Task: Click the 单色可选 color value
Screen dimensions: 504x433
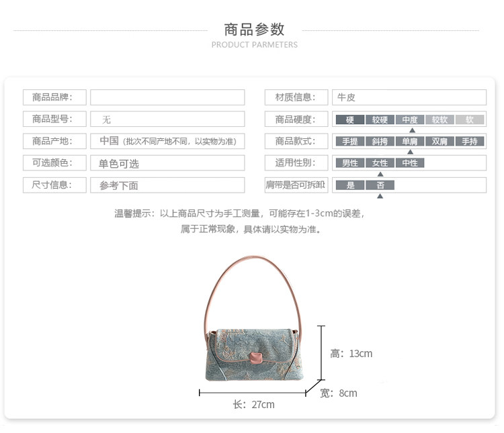Action: coord(118,164)
